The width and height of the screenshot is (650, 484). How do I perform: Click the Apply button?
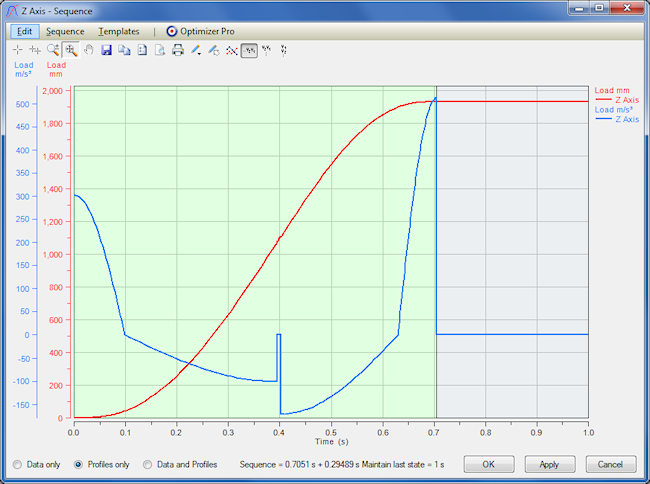pyautogui.click(x=549, y=464)
